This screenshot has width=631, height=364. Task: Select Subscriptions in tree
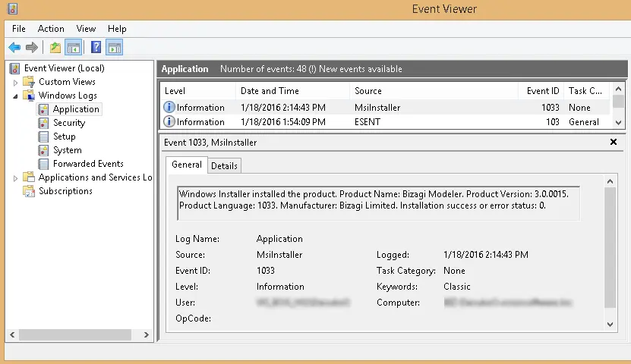click(65, 191)
